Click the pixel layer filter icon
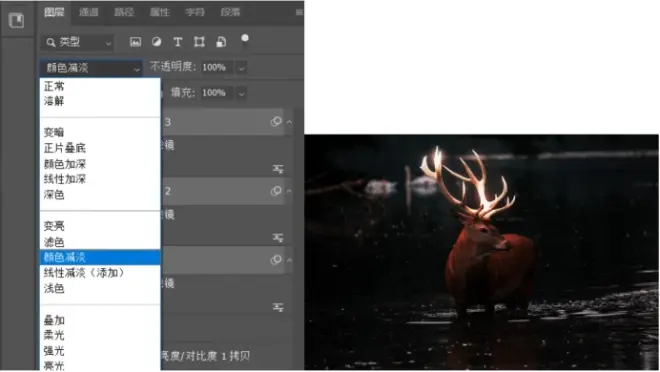This screenshot has width=660, height=372. point(135,42)
